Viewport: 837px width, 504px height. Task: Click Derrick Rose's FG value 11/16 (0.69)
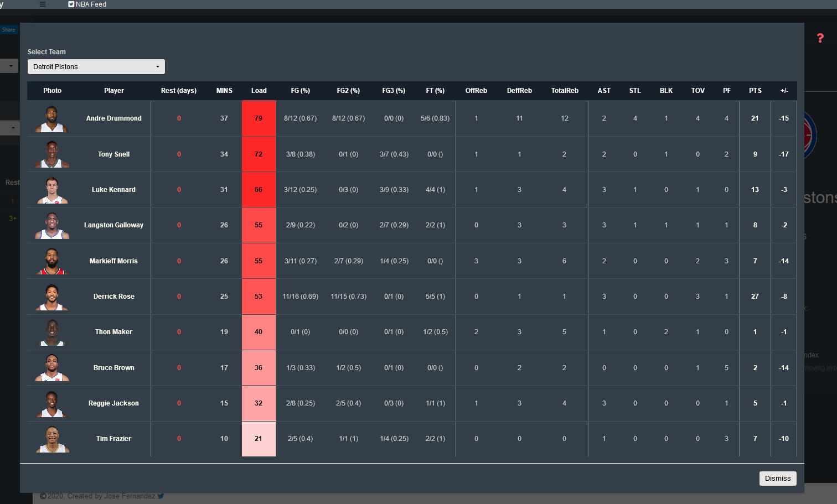point(301,297)
